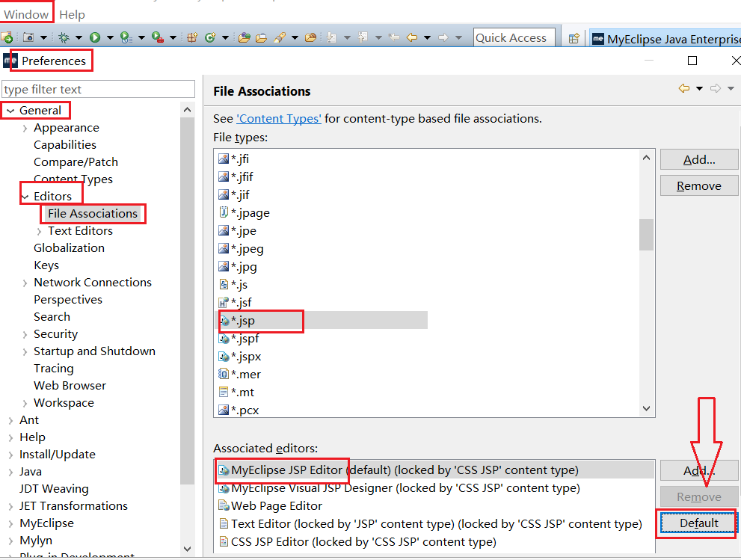Click Remove button beside File types list
741x560 pixels.
(x=699, y=185)
